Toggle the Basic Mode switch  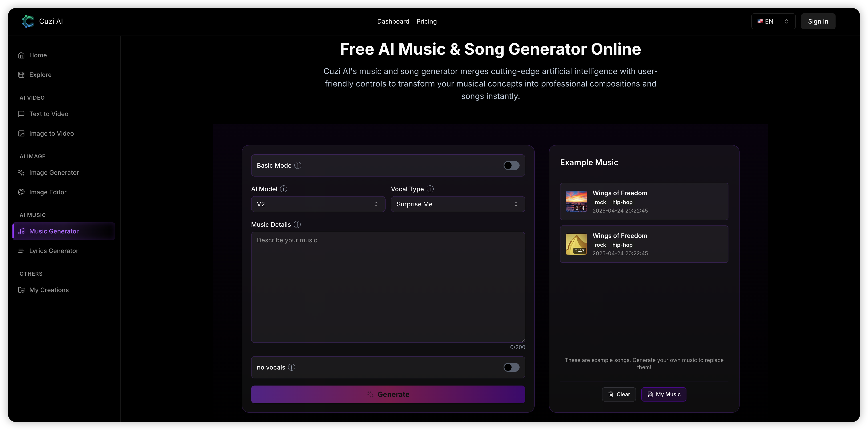point(511,165)
